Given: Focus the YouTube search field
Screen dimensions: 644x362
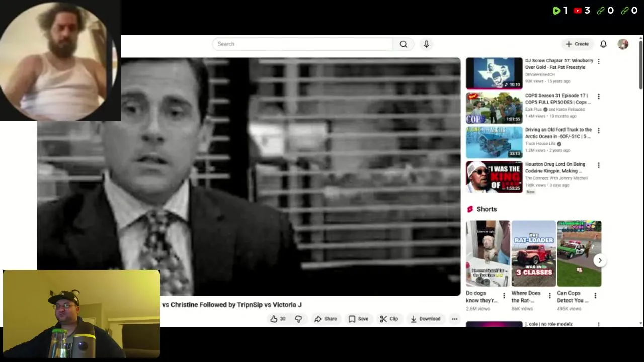Looking at the screenshot, I should 302,44.
